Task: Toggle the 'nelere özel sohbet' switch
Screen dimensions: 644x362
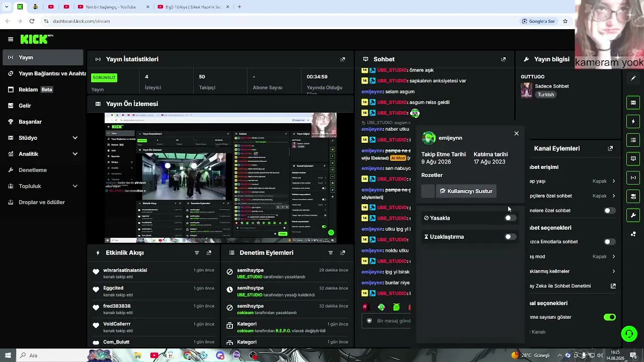Action: pyautogui.click(x=609, y=211)
